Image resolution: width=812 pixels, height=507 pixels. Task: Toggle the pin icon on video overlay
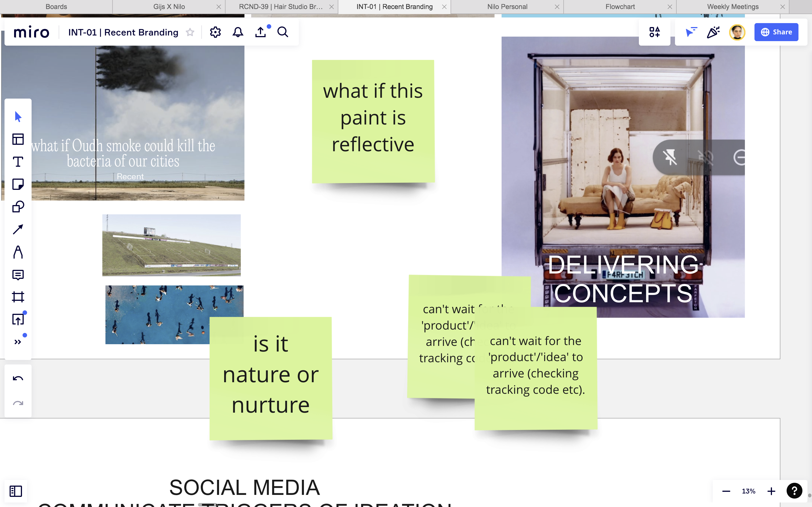pos(670,157)
